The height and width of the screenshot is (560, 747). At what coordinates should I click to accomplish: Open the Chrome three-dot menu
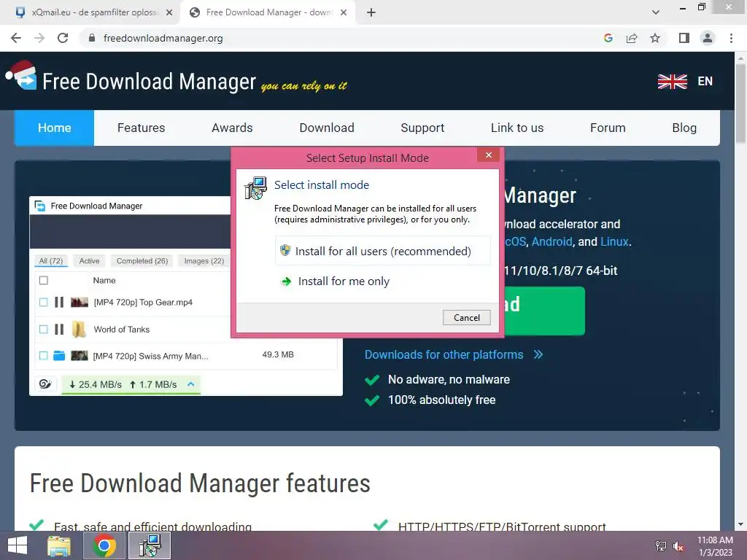731,38
